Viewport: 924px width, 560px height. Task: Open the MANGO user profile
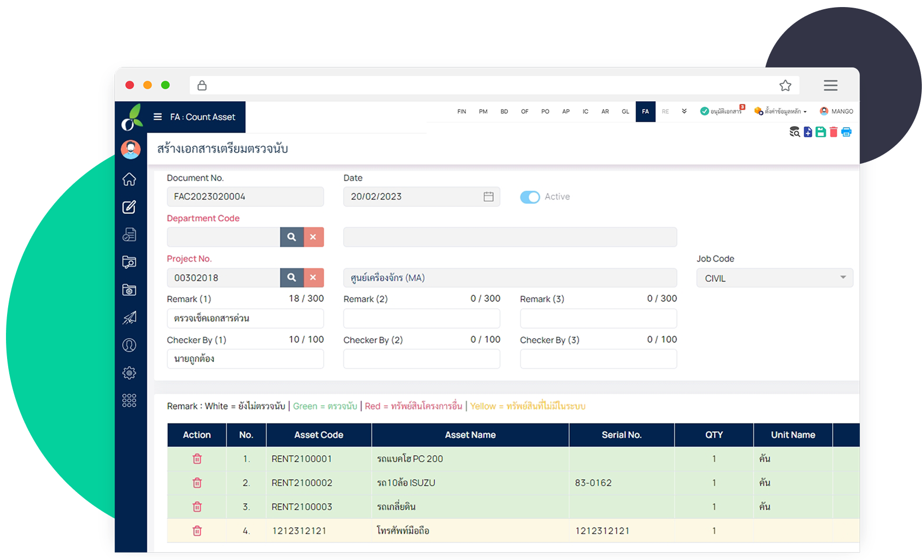click(836, 111)
